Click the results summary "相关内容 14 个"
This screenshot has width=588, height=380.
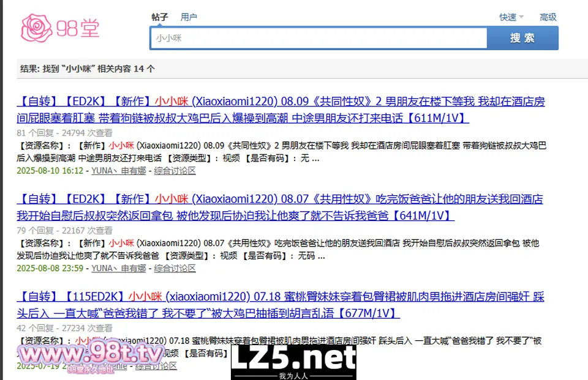tap(126, 69)
